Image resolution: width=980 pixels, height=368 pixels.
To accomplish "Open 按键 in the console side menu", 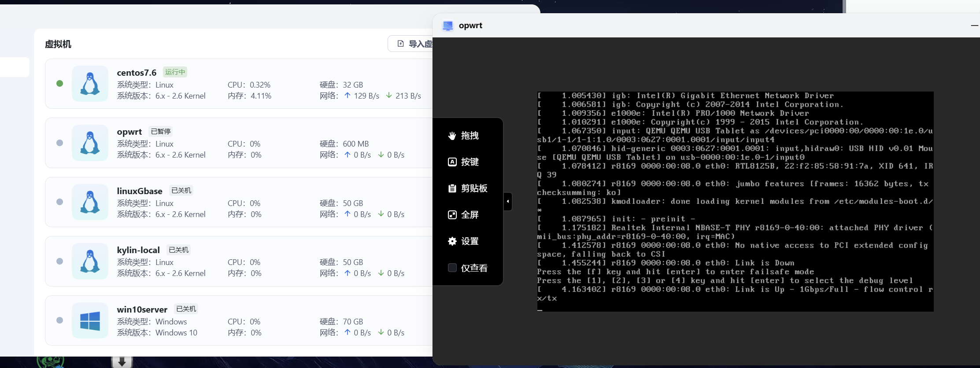I will point(463,162).
